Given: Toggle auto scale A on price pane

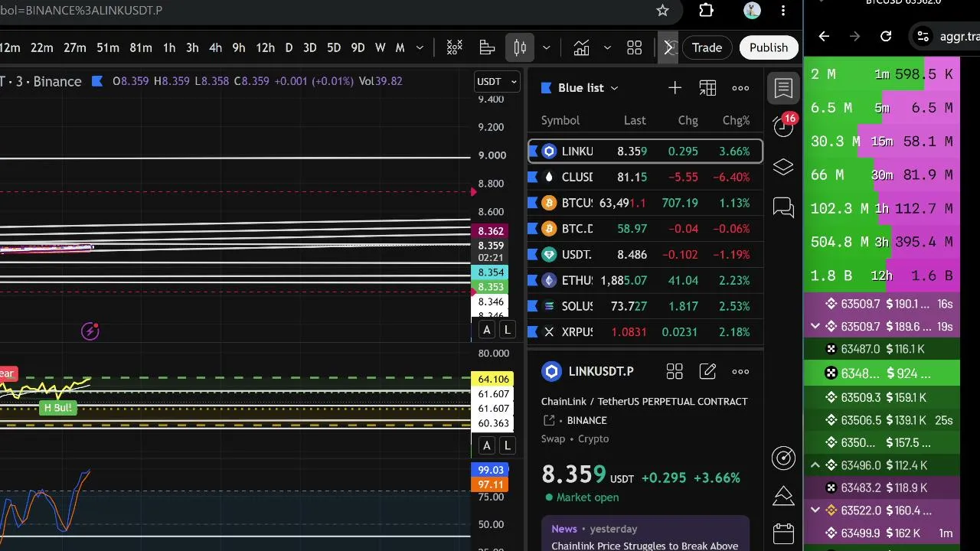Looking at the screenshot, I should 486,330.
